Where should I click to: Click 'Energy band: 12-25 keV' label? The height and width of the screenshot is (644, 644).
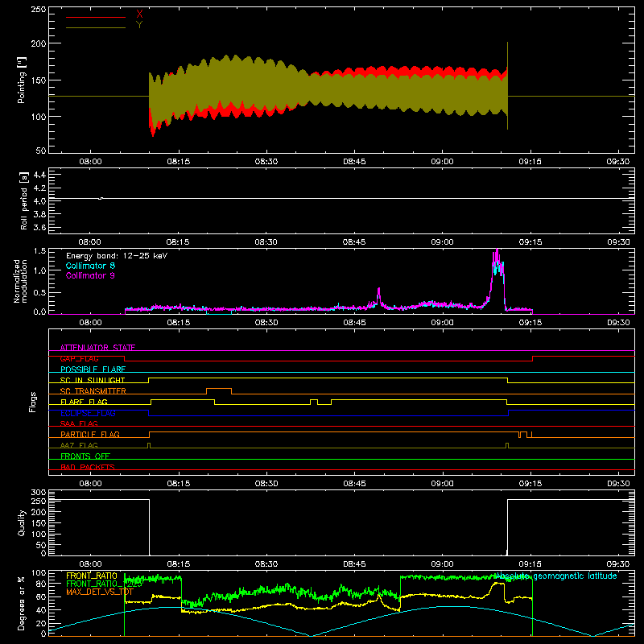117,256
